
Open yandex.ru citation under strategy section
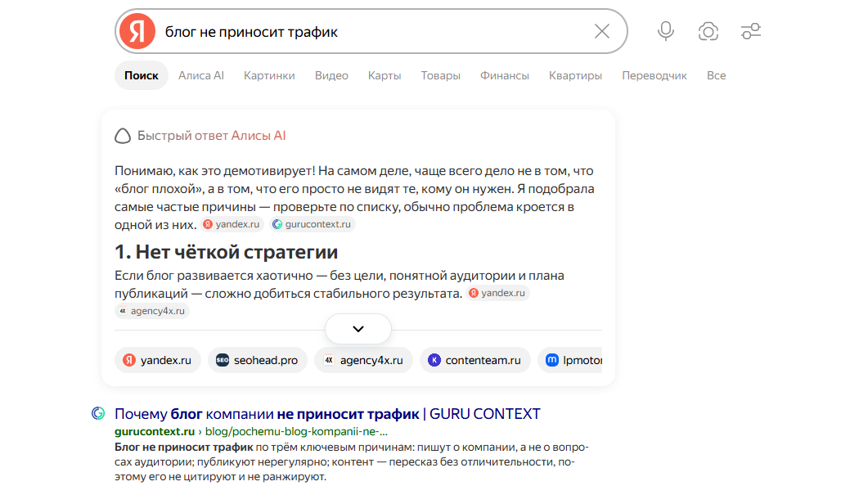tap(497, 293)
